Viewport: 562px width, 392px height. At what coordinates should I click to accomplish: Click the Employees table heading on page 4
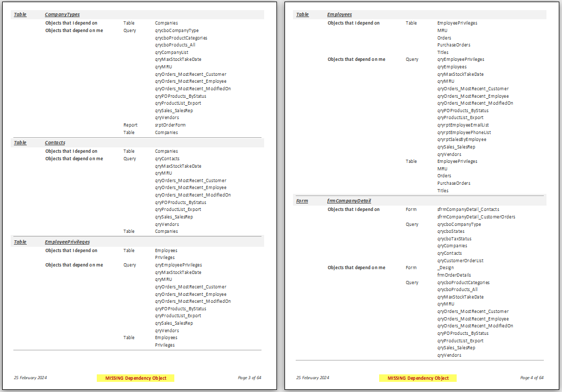[x=339, y=14]
